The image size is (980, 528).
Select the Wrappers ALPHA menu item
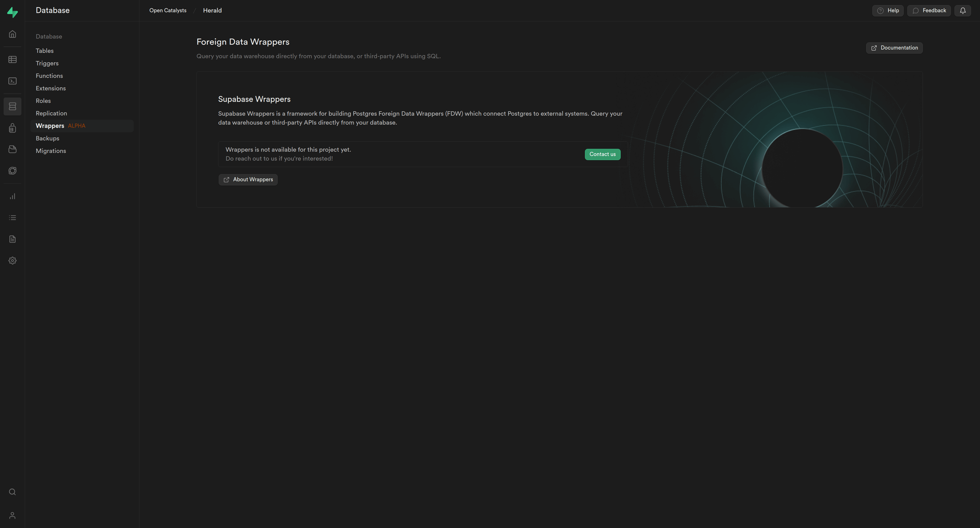82,126
